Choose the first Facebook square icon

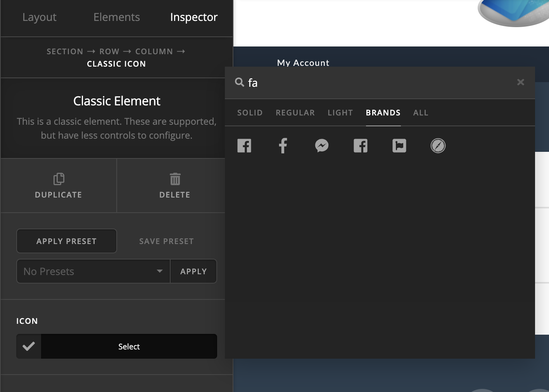pos(244,146)
